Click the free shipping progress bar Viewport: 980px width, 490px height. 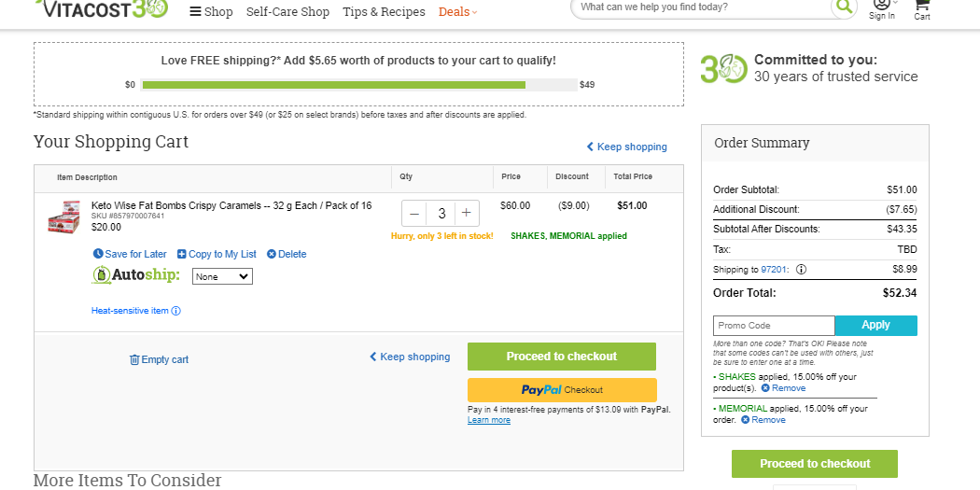point(358,85)
